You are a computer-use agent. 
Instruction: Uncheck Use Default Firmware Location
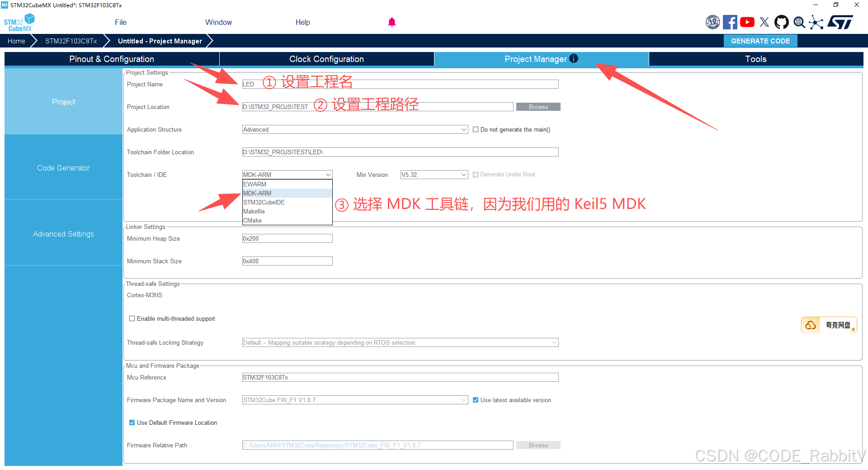click(132, 423)
